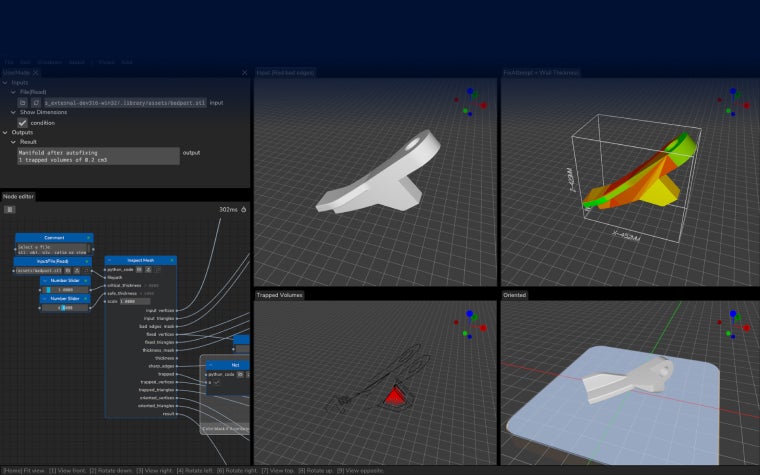The height and width of the screenshot is (475, 760).
Task: Click the reload file icon
Action: point(36,103)
